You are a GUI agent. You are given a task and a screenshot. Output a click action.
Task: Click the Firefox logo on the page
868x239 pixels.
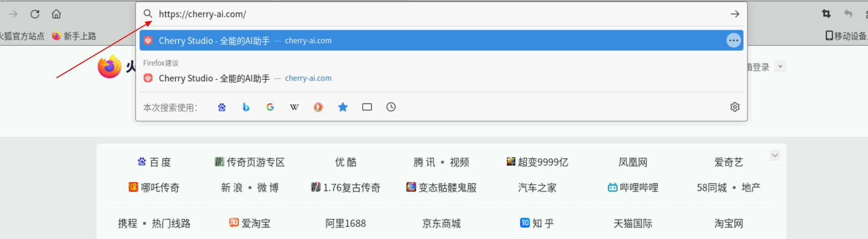pos(109,66)
